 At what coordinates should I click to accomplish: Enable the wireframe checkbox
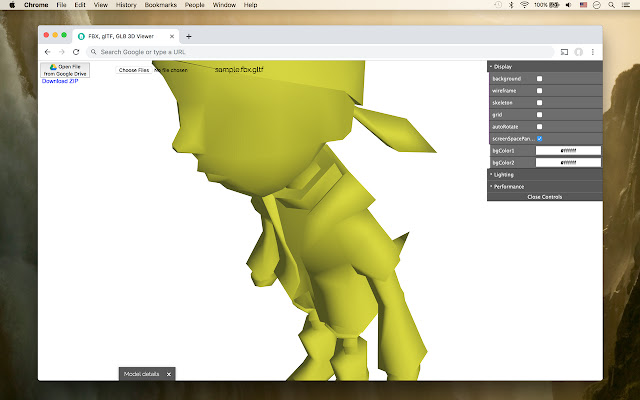540,91
